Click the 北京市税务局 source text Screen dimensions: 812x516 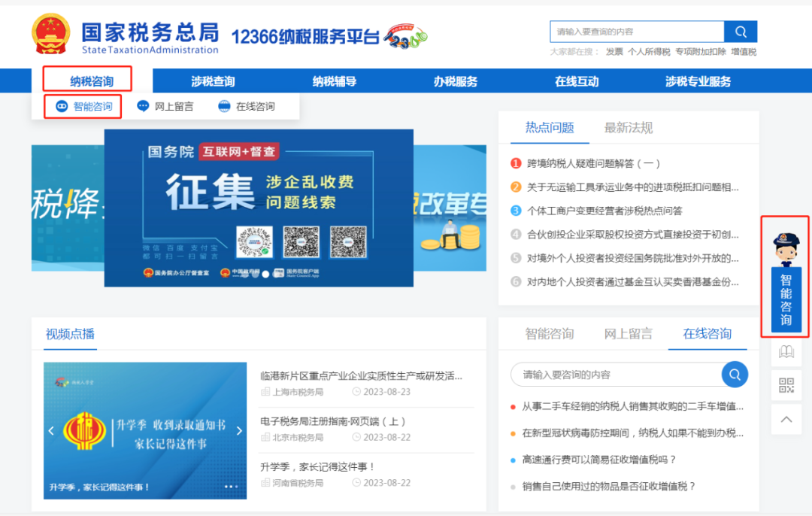298,437
